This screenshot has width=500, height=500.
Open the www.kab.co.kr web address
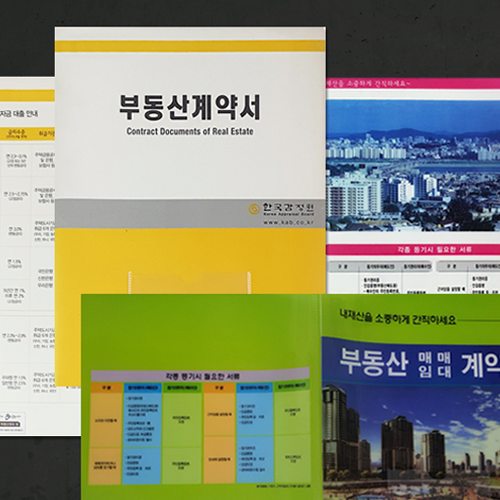[289, 222]
